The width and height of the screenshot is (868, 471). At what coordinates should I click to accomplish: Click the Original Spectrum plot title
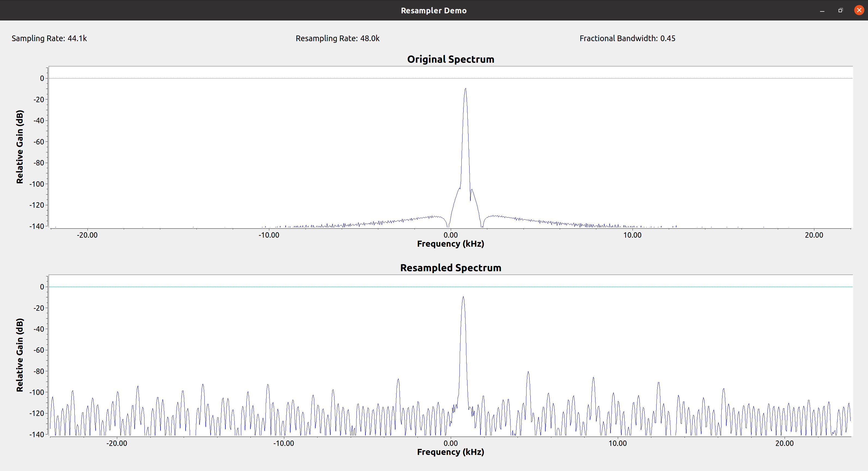450,59
